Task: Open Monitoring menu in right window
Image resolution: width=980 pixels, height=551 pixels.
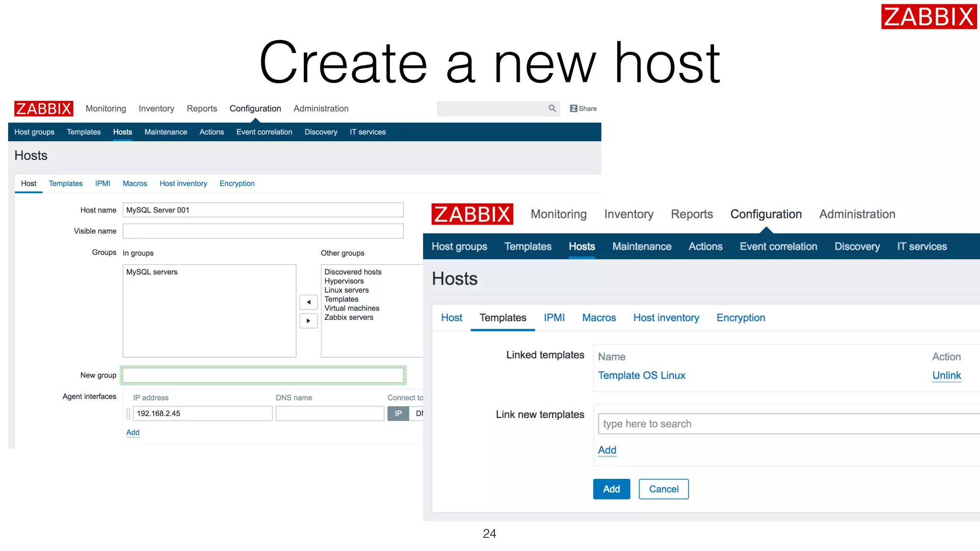Action: click(x=559, y=214)
